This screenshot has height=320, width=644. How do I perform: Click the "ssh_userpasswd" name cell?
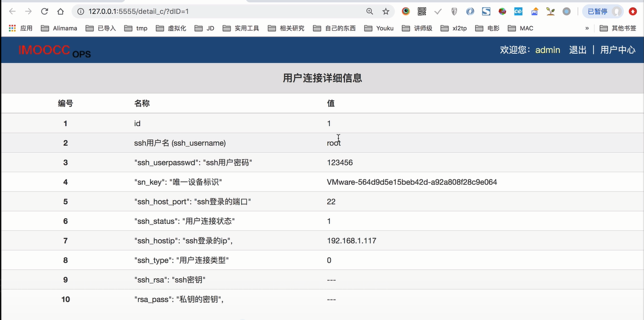(193, 162)
